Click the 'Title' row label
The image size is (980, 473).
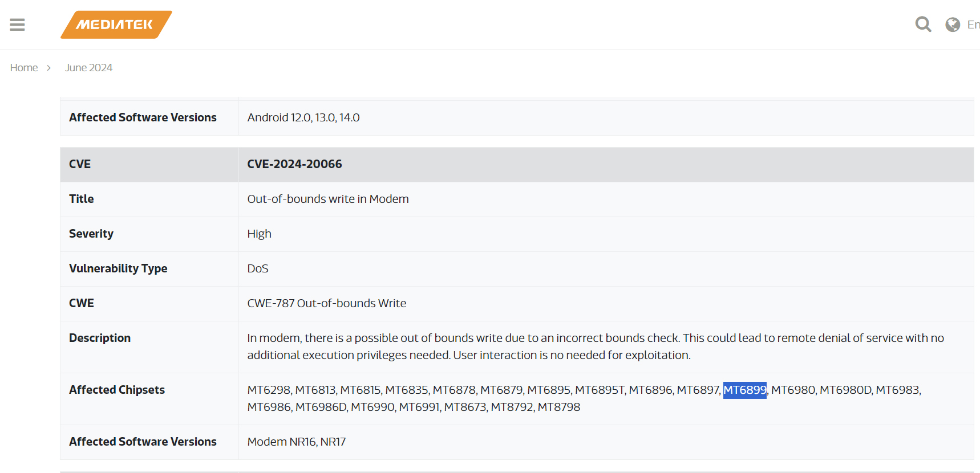(x=82, y=199)
